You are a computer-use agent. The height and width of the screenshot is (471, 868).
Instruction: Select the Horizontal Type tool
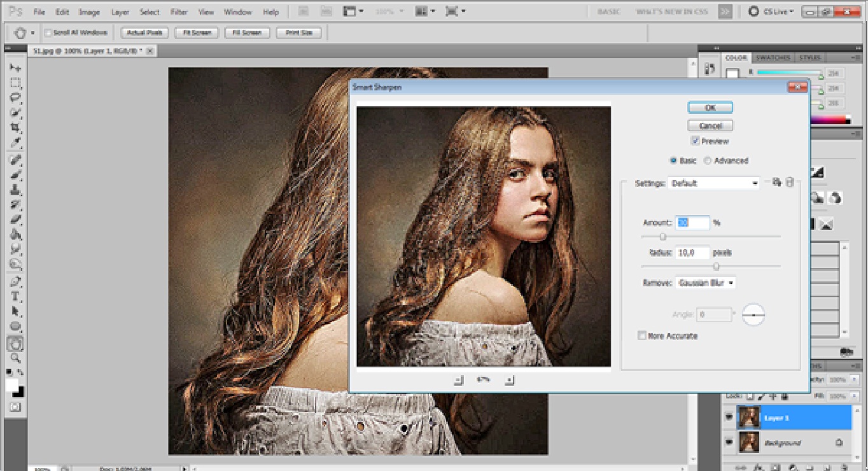(x=15, y=297)
